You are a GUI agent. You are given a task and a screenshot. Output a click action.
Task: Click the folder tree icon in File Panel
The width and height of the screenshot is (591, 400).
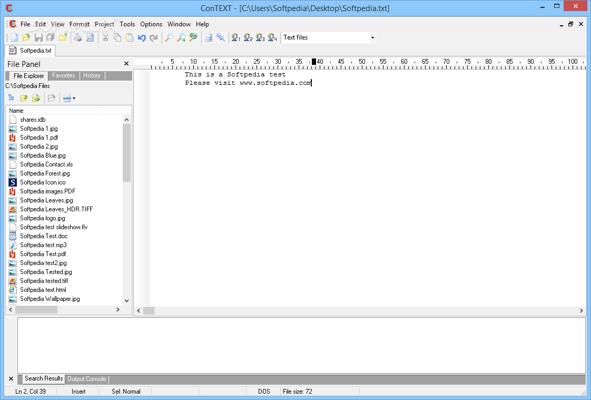[11, 98]
